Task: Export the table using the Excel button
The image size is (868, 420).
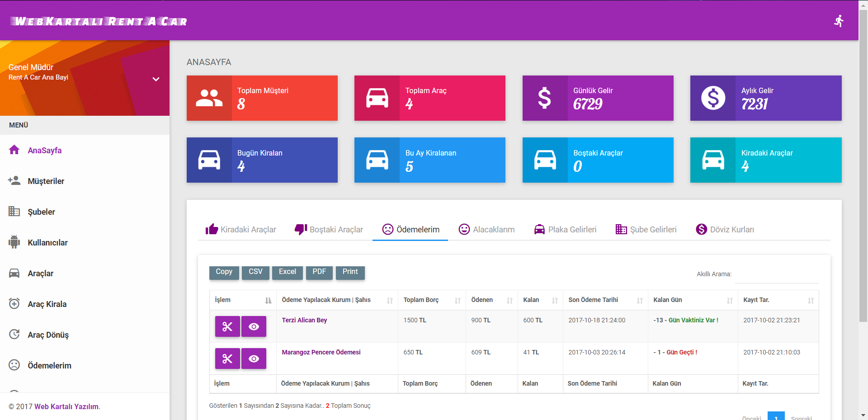Action: [288, 272]
